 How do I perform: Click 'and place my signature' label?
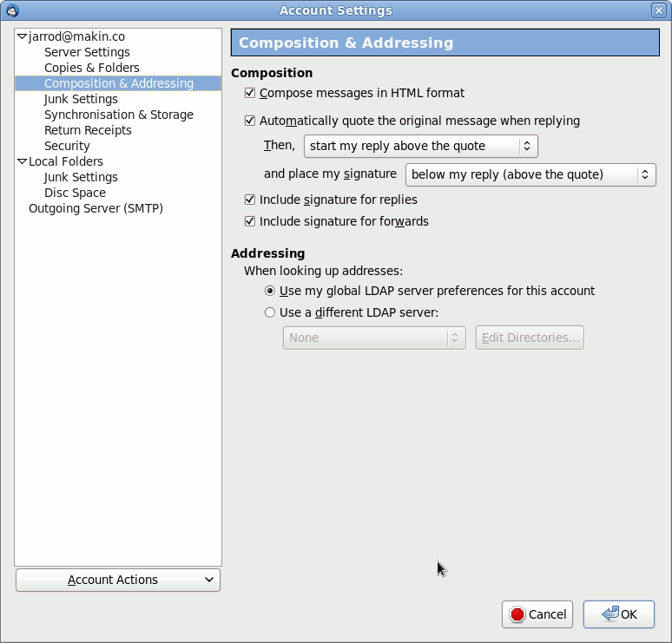pos(331,174)
